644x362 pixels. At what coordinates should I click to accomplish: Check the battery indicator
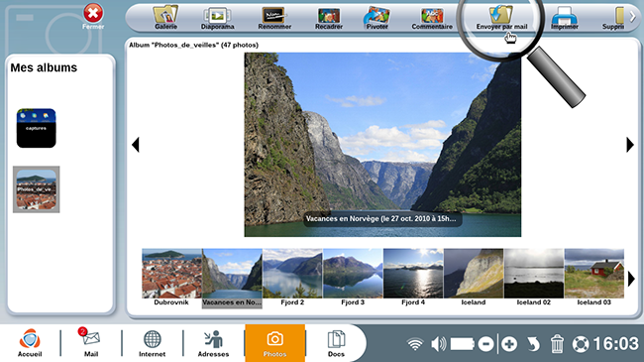click(x=463, y=344)
